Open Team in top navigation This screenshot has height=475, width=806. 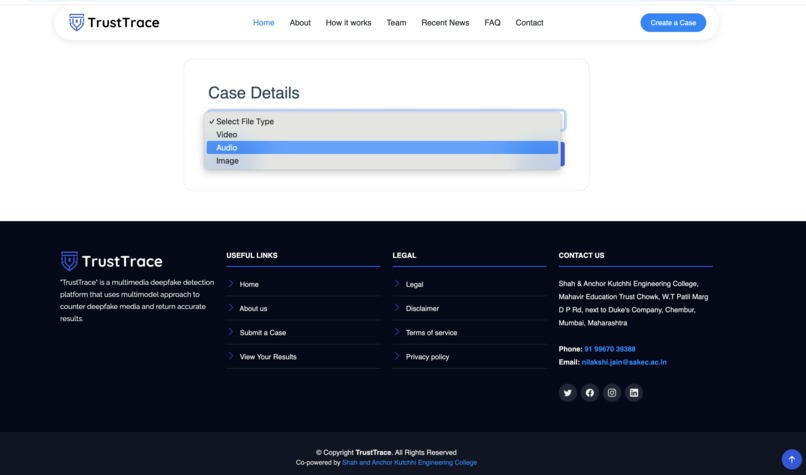click(396, 23)
